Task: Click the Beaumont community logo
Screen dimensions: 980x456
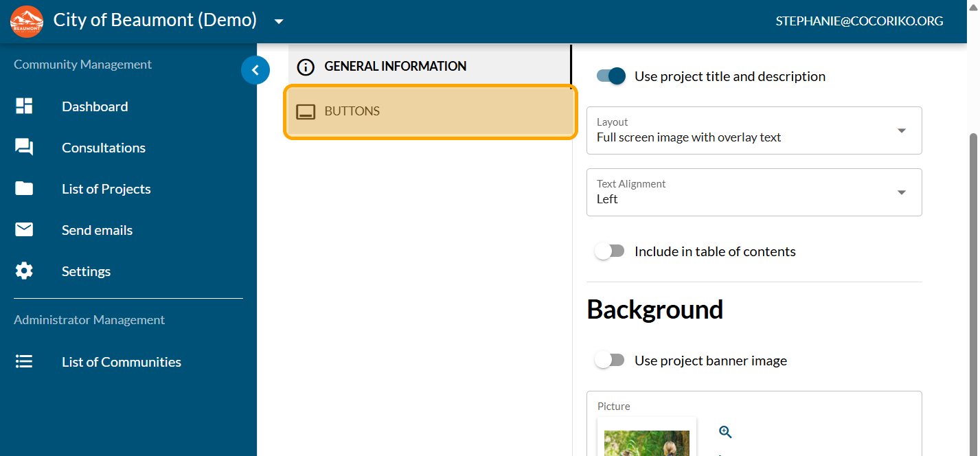Action: click(27, 21)
